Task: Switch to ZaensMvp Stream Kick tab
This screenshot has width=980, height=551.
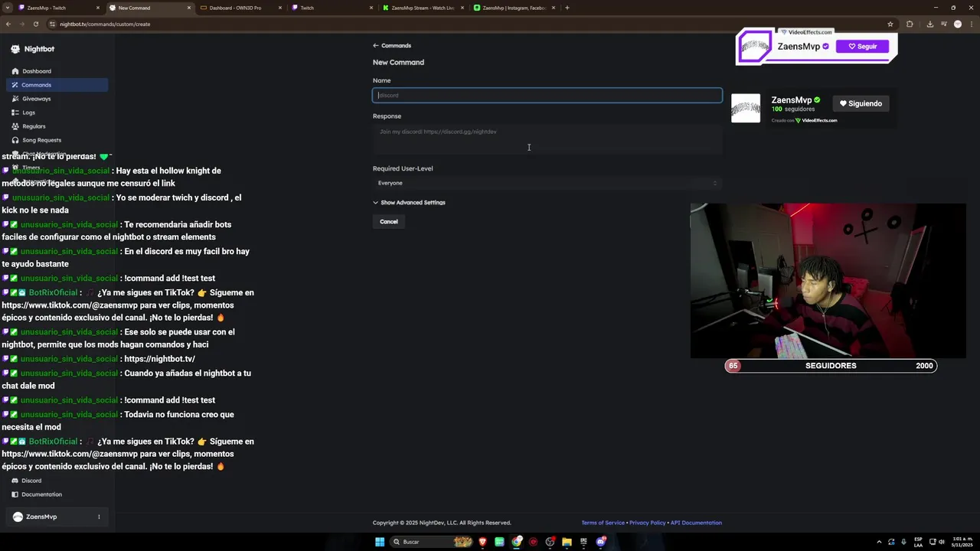Action: (x=423, y=8)
